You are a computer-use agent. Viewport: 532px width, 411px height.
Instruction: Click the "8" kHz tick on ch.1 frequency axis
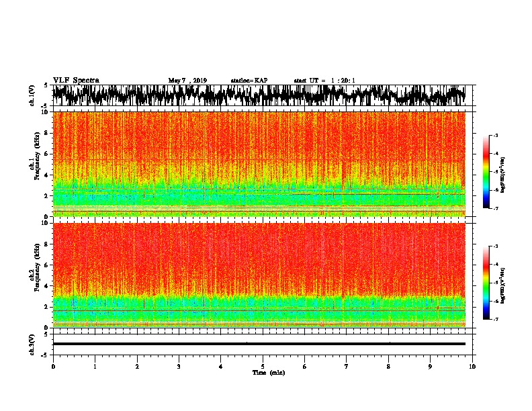(46, 133)
